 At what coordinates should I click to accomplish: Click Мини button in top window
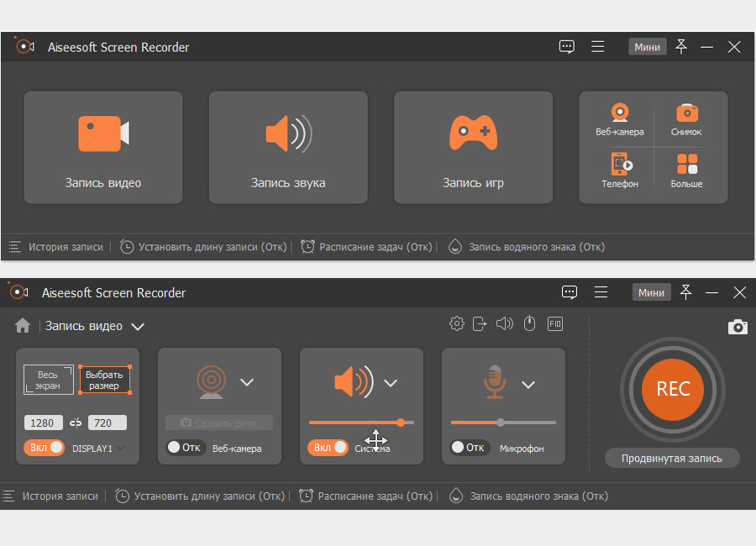pos(648,47)
